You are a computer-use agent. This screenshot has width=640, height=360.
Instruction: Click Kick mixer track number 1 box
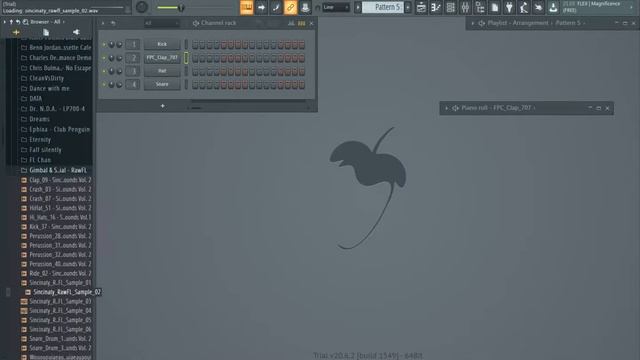(133, 44)
